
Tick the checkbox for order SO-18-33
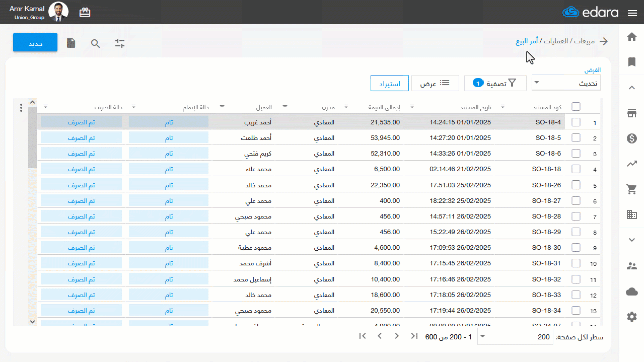coord(576,295)
